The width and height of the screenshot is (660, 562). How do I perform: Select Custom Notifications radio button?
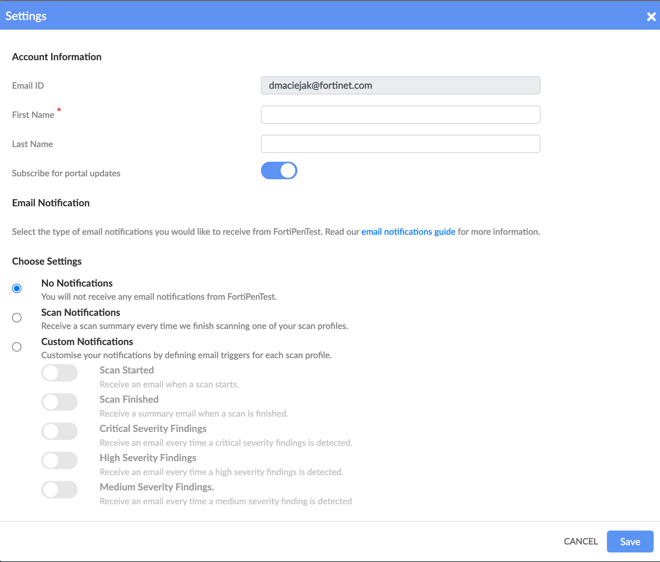pyautogui.click(x=17, y=347)
